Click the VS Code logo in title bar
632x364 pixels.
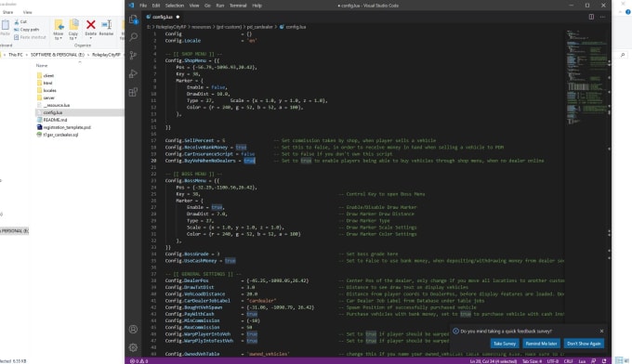point(131,6)
